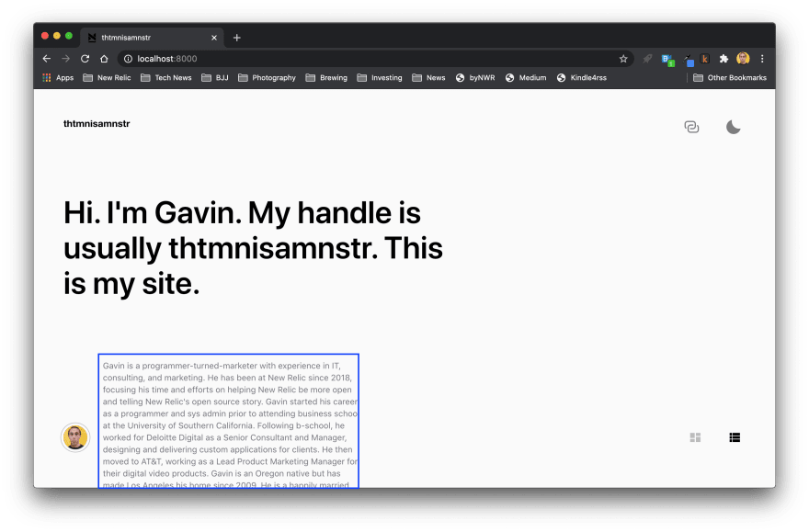Open the browser extensions puzzle-piece icon
The image size is (809, 532).
[x=723, y=58]
